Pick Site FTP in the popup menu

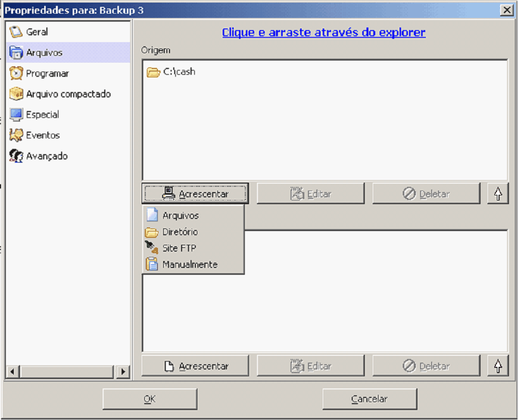coord(179,248)
